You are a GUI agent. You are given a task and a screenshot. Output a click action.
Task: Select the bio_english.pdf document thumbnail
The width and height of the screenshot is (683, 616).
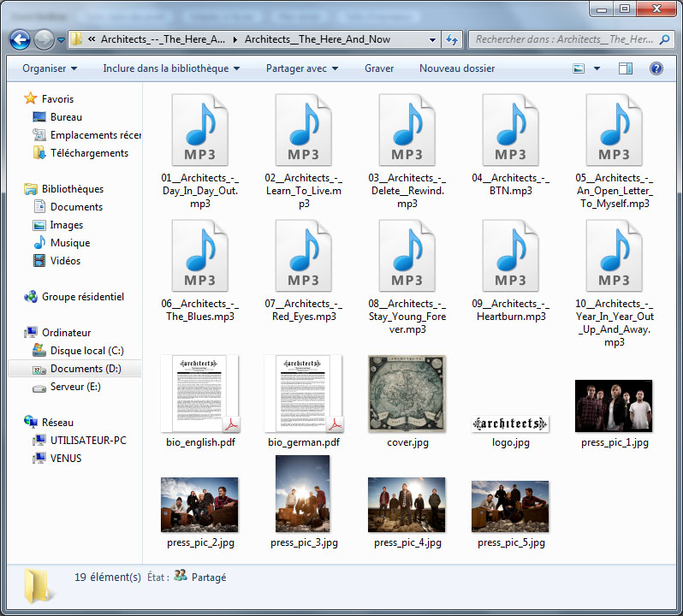pos(200,394)
